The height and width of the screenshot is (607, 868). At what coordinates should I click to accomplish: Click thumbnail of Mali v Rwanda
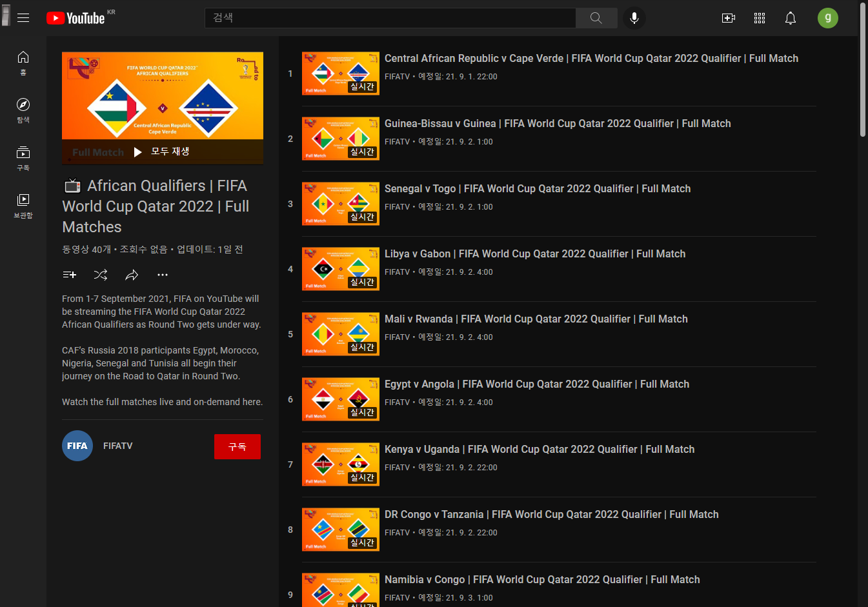tap(341, 334)
